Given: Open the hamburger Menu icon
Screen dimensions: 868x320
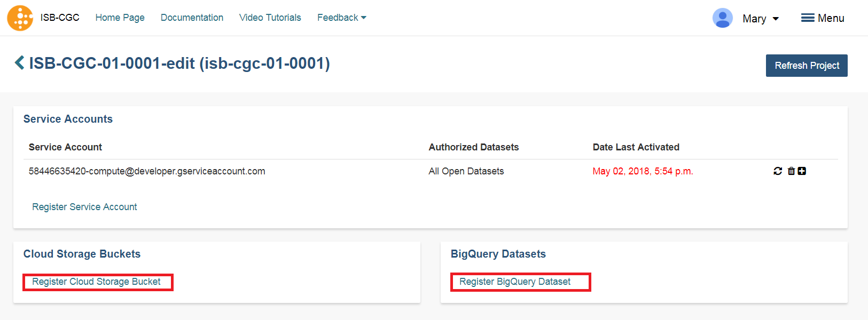Looking at the screenshot, I should tap(807, 18).
